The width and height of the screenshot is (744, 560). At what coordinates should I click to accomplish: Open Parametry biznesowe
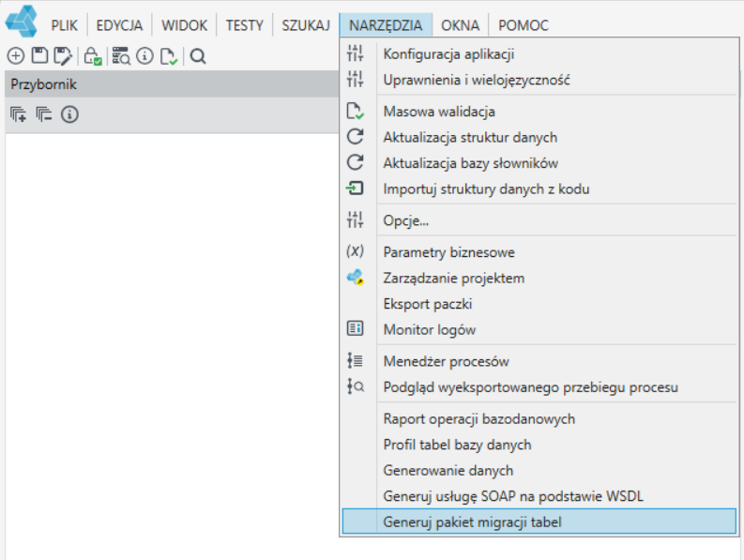(539, 252)
